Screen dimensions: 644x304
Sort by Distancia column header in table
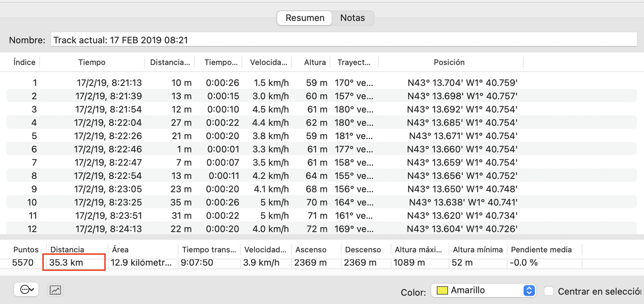170,62
